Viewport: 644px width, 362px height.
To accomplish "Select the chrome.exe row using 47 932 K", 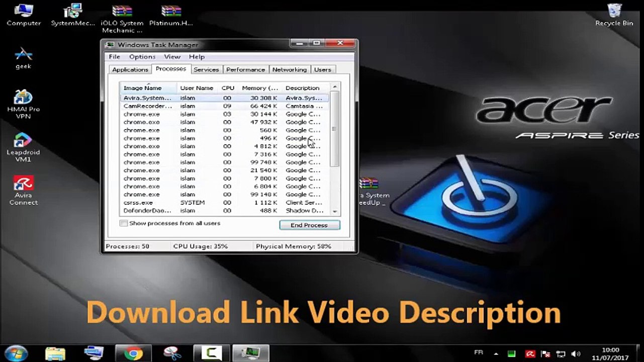I will [x=225, y=122].
